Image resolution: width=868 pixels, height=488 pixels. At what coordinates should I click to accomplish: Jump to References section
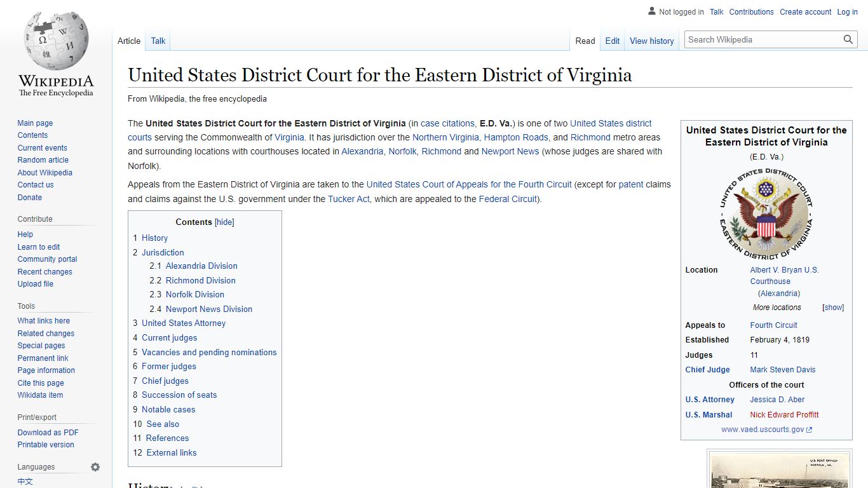[168, 438]
